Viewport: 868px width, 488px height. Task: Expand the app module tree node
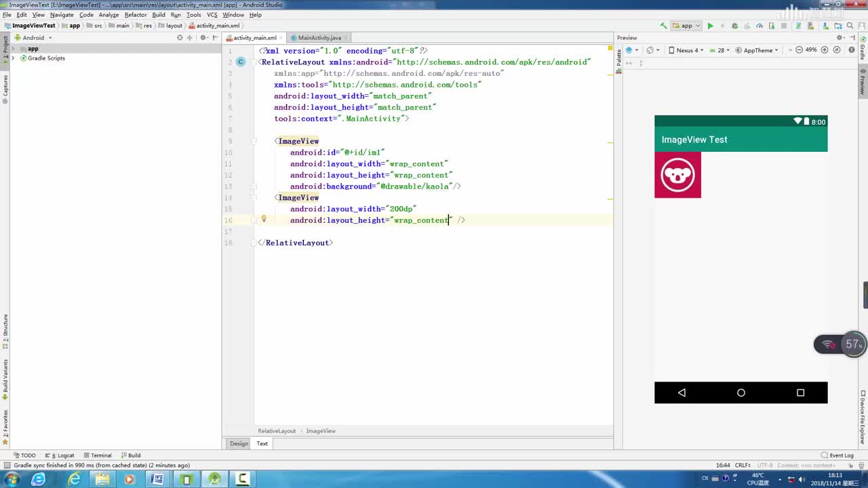13,49
